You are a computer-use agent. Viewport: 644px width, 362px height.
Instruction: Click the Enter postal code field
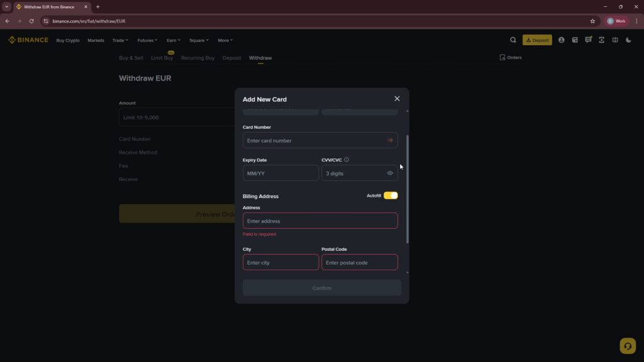pos(359,262)
